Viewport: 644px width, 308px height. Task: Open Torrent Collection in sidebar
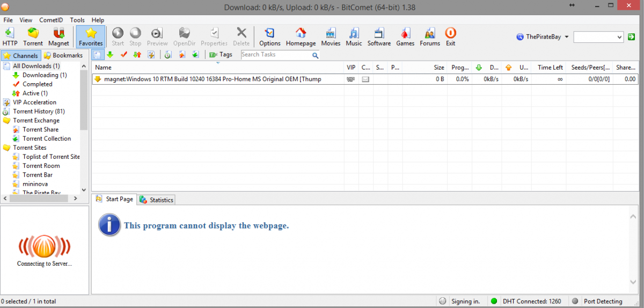47,138
